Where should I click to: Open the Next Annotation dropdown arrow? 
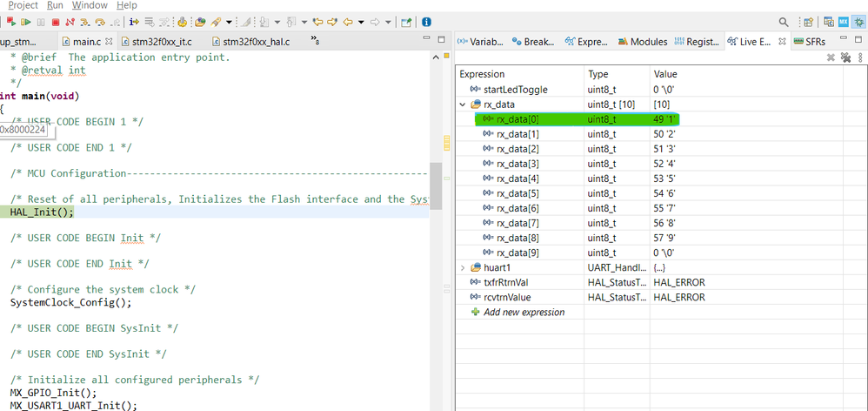(x=277, y=22)
